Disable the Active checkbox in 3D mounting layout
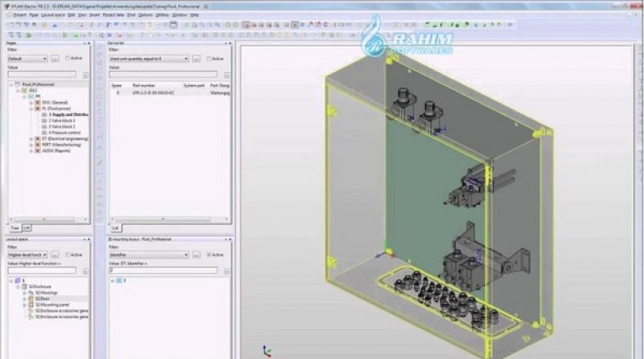The image size is (644, 359). point(209,254)
